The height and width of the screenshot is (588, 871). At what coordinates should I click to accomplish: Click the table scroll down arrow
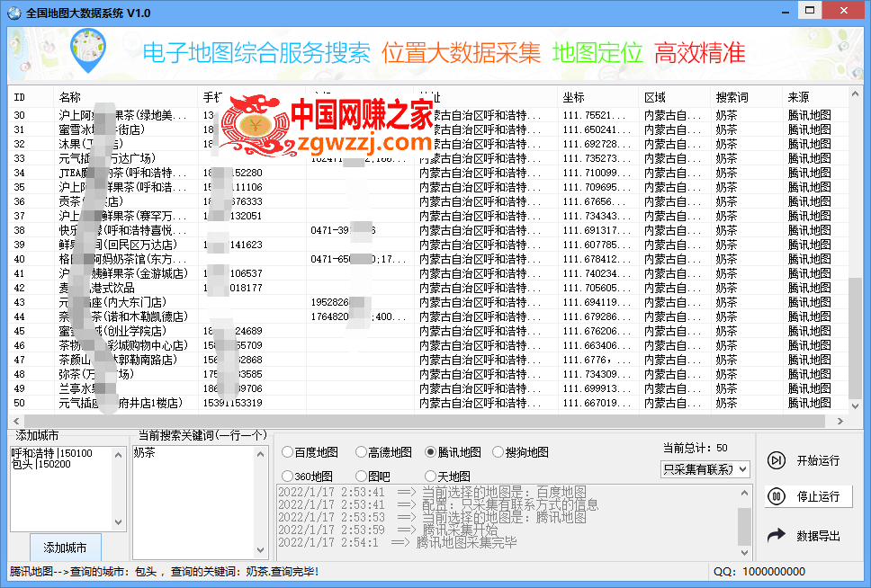pyautogui.click(x=855, y=405)
